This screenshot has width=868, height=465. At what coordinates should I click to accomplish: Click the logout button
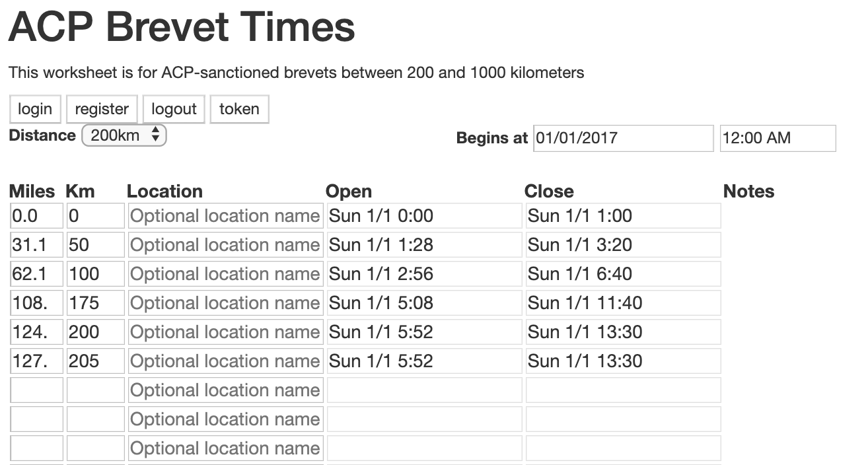[174, 109]
